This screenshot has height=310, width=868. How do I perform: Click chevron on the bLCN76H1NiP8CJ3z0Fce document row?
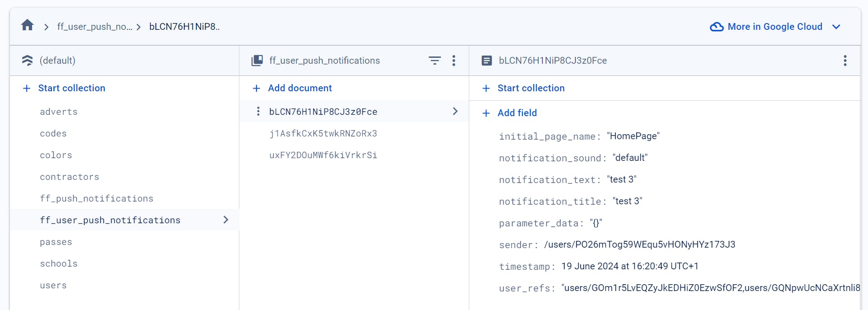455,111
